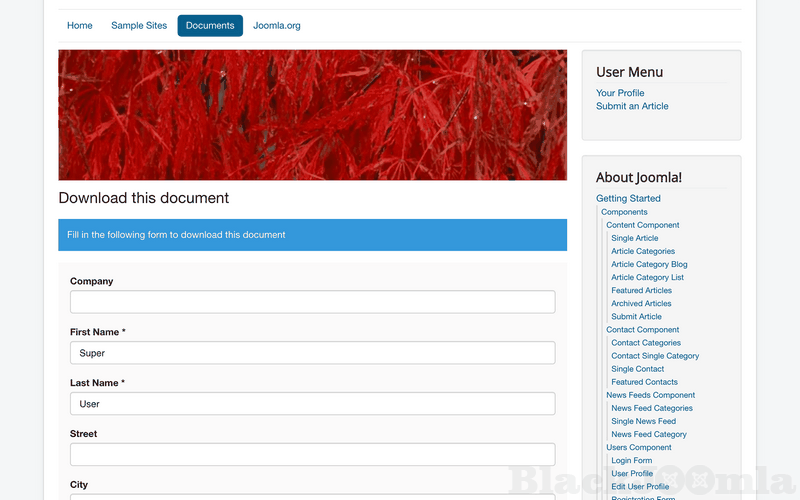800x500 pixels.
Task: Open the News Feeds Component item
Action: 650,395
